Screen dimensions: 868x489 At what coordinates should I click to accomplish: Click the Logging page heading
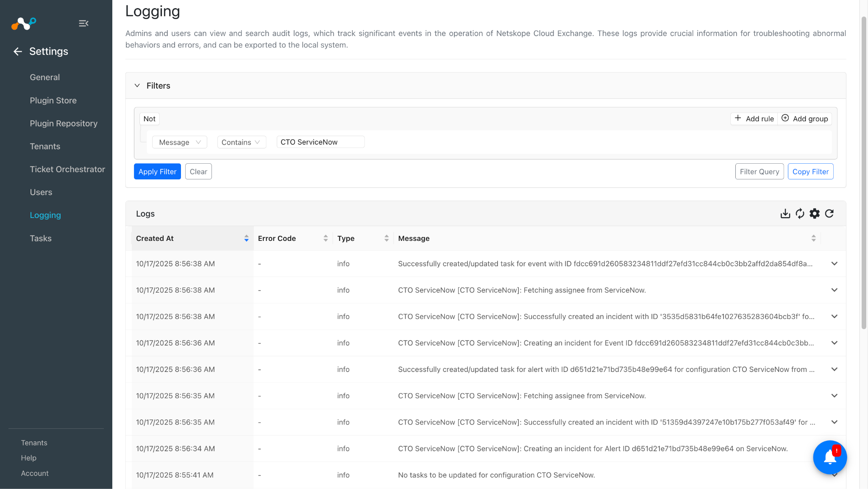pyautogui.click(x=153, y=11)
